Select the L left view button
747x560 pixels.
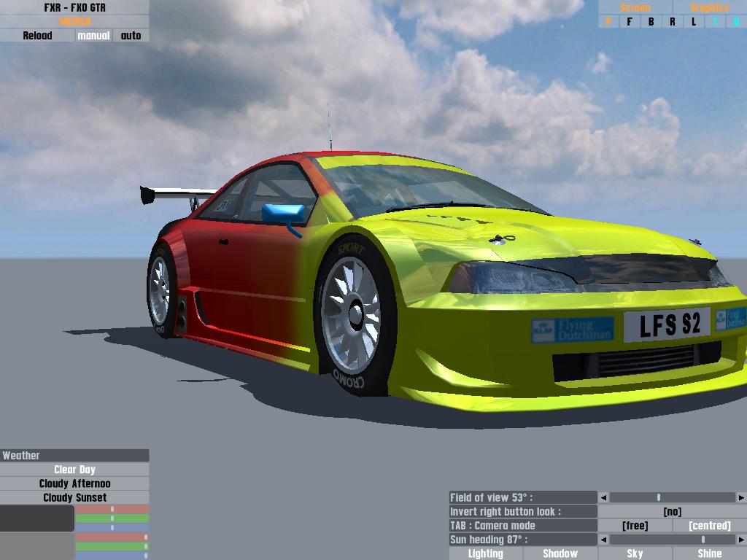point(694,21)
